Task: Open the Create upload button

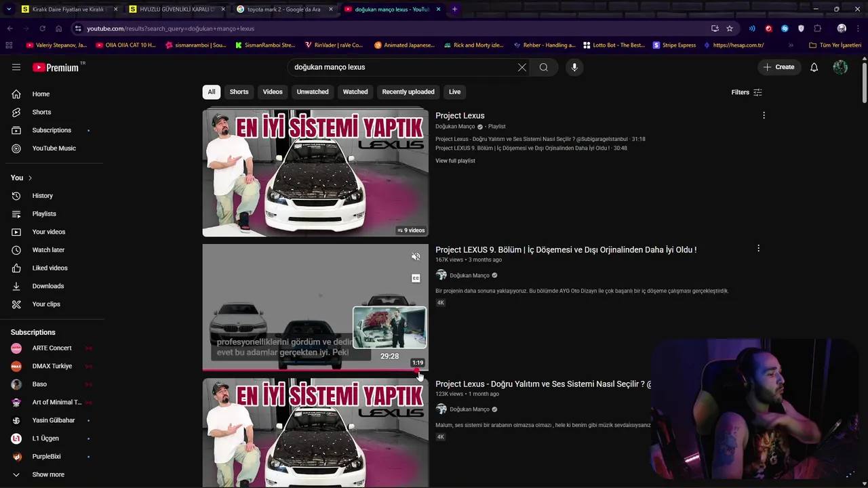Action: (778, 67)
